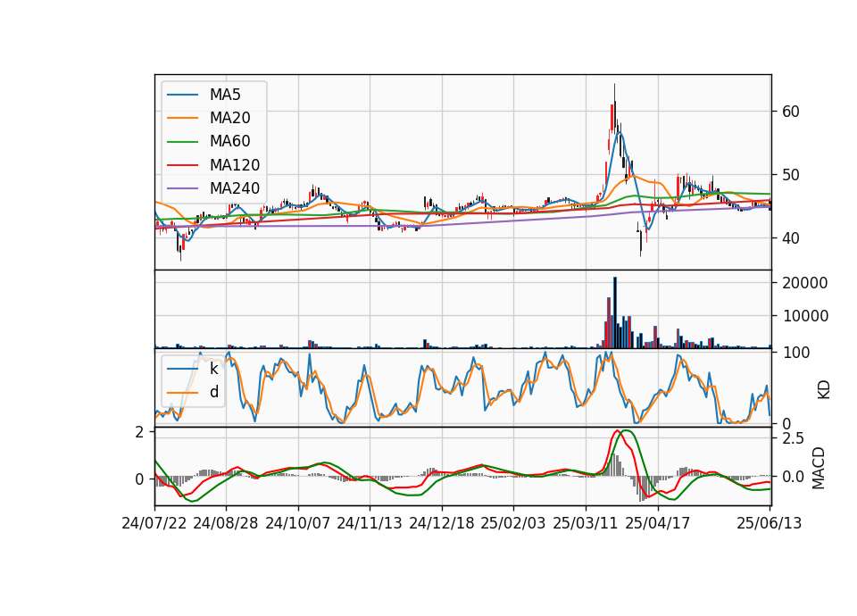This screenshot has width=857, height=616.
Task: Click the 25/04/17 date axis label
Action: point(658,523)
